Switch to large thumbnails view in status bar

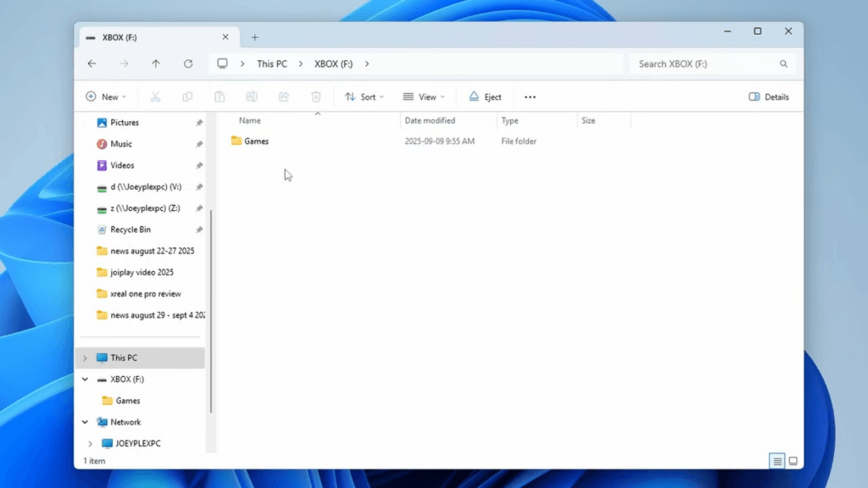tap(793, 461)
